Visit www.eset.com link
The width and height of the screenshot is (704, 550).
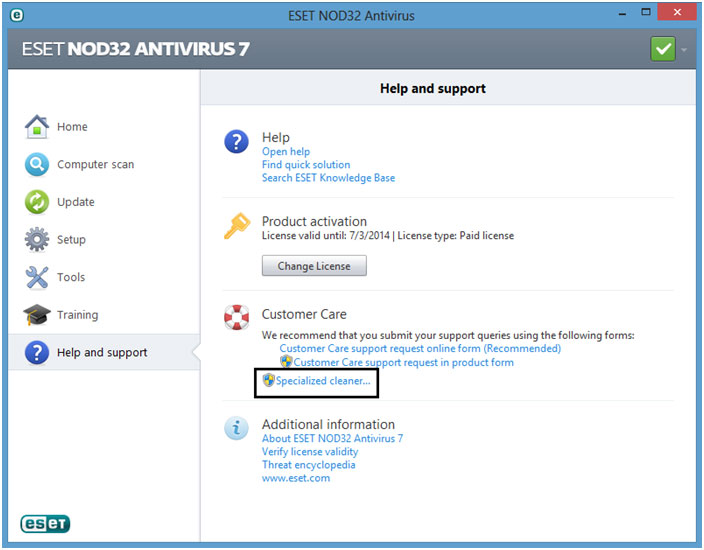(295, 478)
